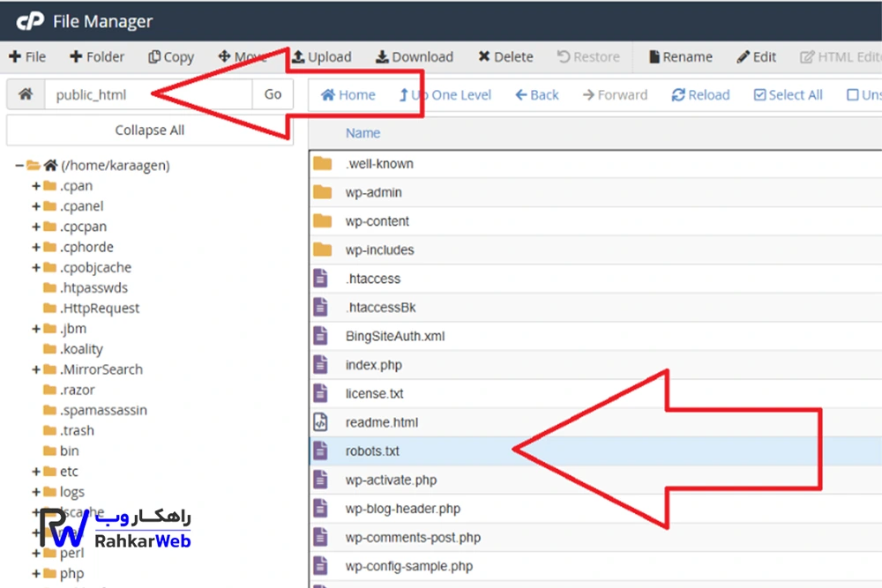Click the home icon beside path field

(x=26, y=93)
